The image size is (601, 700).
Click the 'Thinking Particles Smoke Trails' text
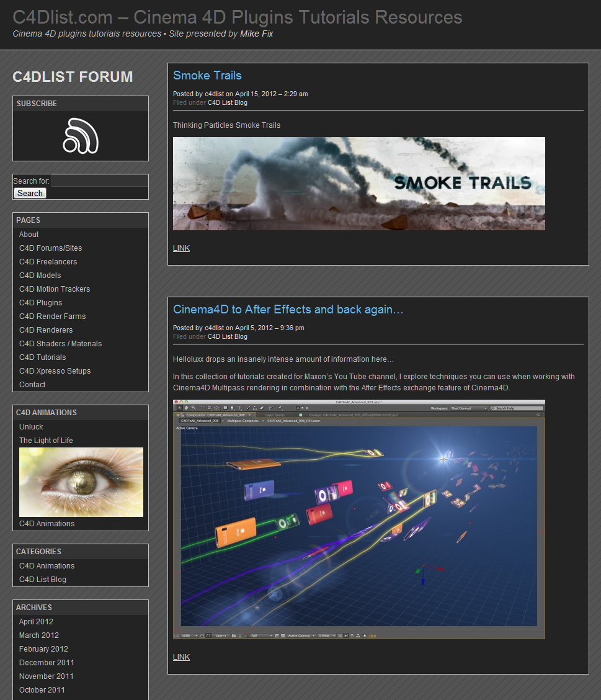[226, 125]
